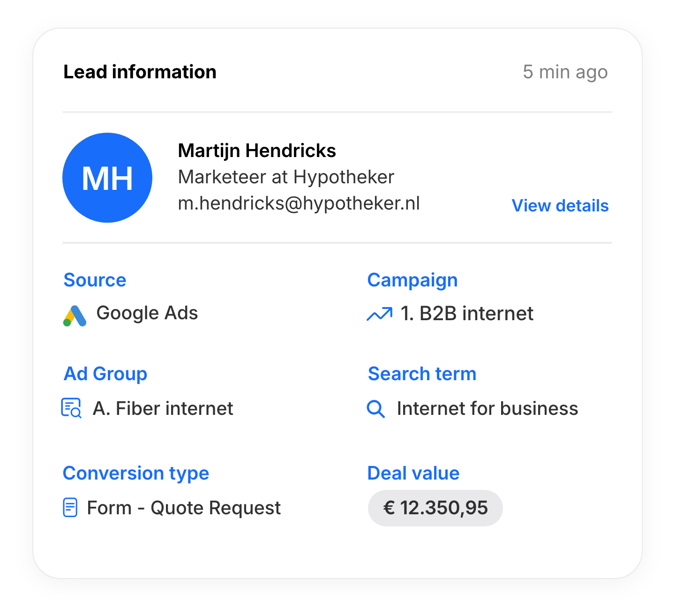675x616 pixels.
Task: Click the Source field label
Action: tap(95, 280)
